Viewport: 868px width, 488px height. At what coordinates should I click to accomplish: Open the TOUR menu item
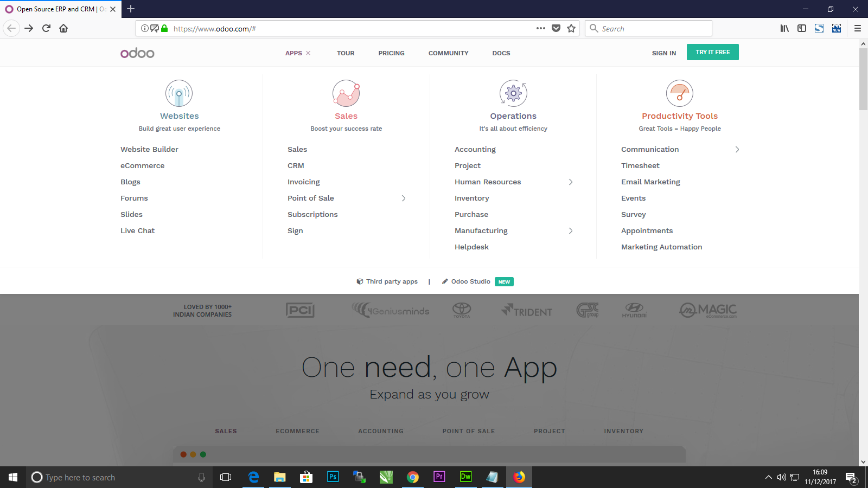[346, 53]
